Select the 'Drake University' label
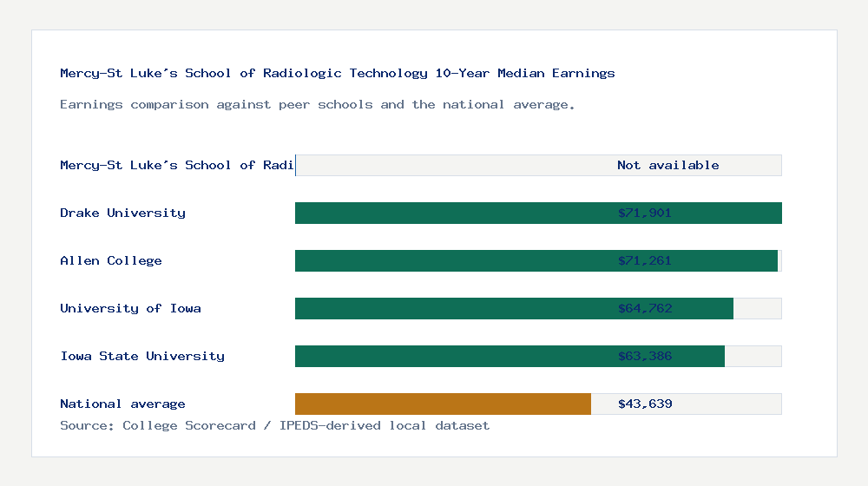Screen dimensions: 868x486 tap(122, 213)
